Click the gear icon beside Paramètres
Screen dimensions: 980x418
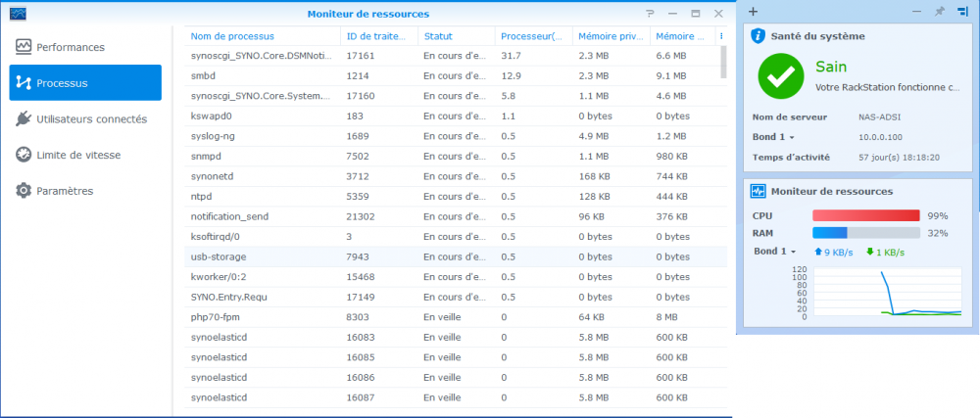(24, 191)
